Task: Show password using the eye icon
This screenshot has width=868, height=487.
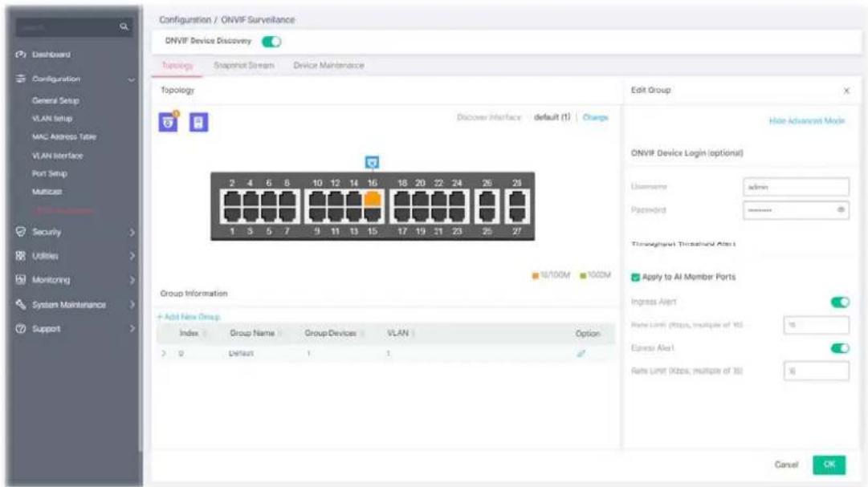Action: point(841,209)
